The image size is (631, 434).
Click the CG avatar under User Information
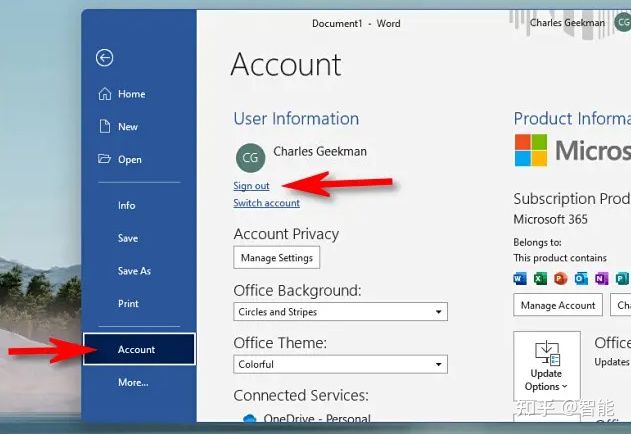(250, 158)
